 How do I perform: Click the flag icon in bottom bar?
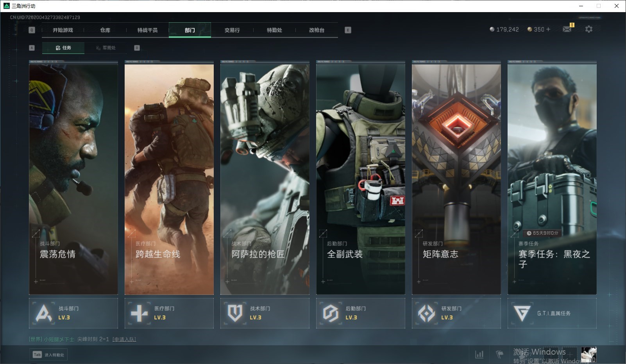tap(499, 354)
